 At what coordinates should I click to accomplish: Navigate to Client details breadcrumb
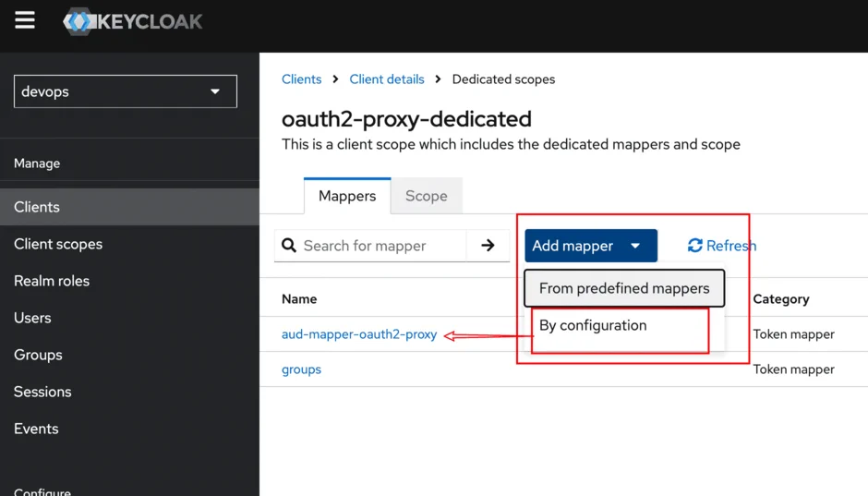click(387, 79)
